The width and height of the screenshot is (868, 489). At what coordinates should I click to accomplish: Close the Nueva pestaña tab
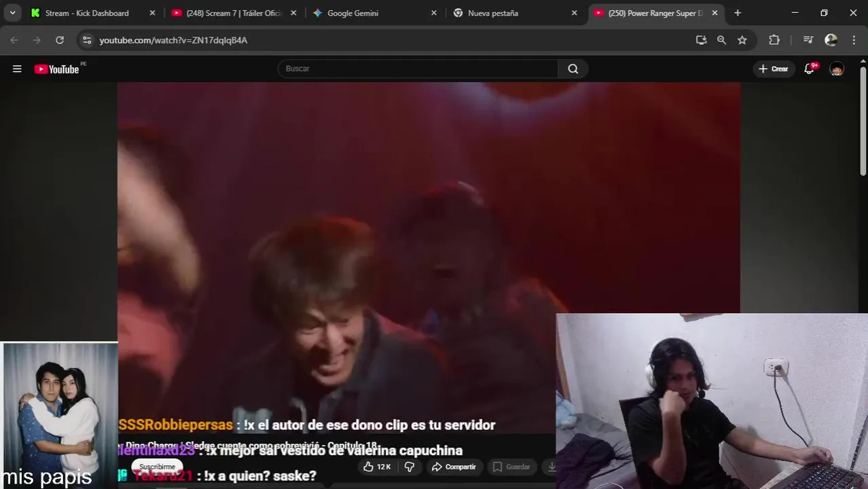pos(575,13)
